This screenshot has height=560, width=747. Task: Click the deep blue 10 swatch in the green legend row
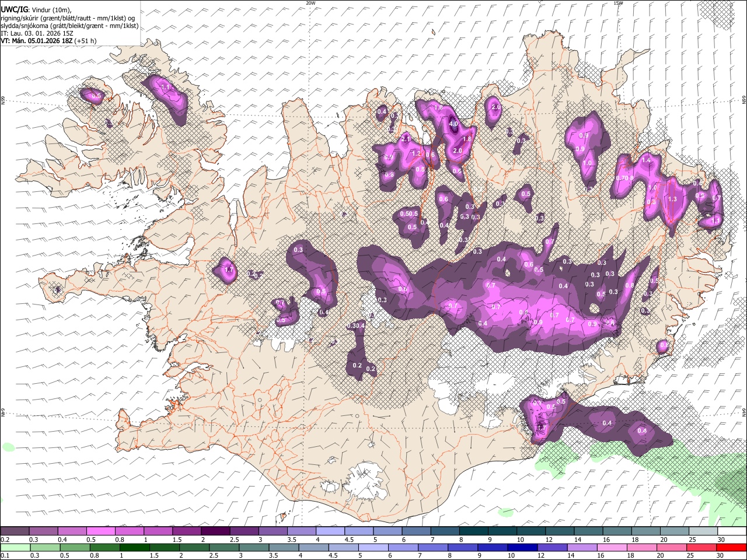[x=522, y=547]
